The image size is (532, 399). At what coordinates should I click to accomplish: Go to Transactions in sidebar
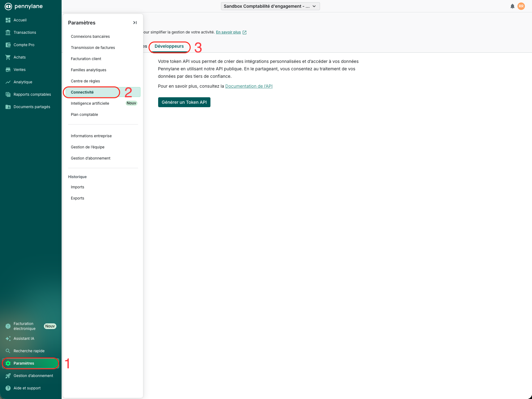[x=25, y=33]
